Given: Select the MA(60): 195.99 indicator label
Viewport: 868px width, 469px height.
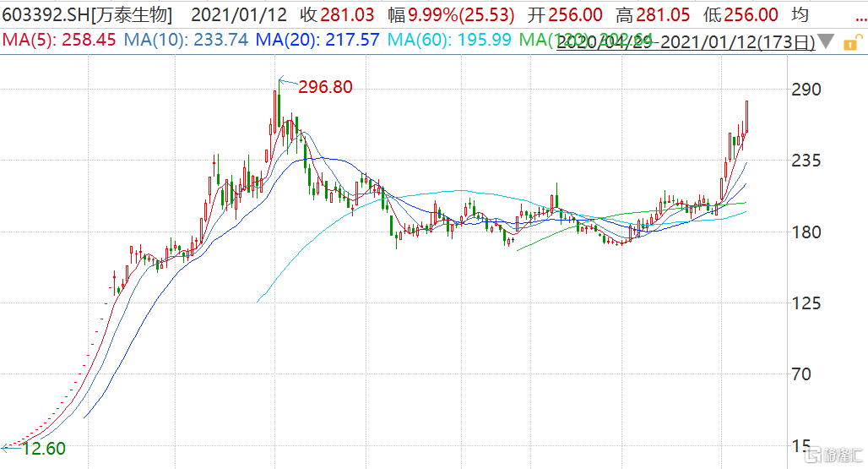Looking at the screenshot, I should coord(449,40).
